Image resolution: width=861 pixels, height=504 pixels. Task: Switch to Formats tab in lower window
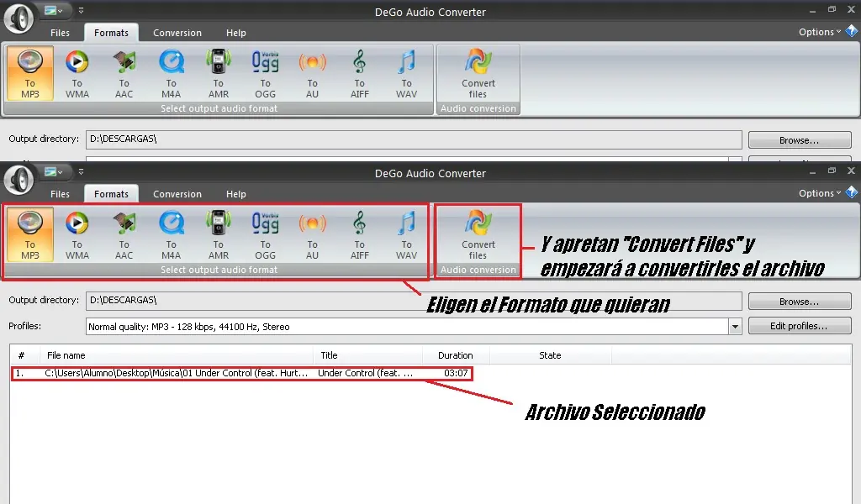point(111,194)
